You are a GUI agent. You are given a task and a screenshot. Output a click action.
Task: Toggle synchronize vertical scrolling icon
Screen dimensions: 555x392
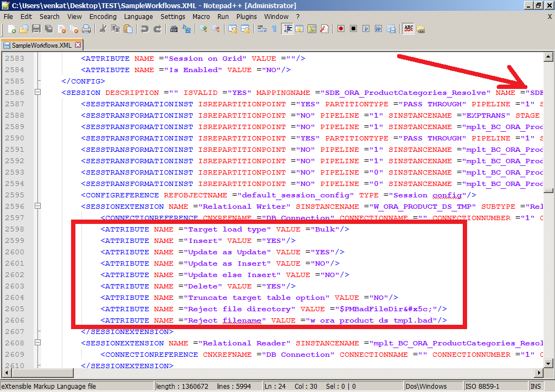point(233,29)
